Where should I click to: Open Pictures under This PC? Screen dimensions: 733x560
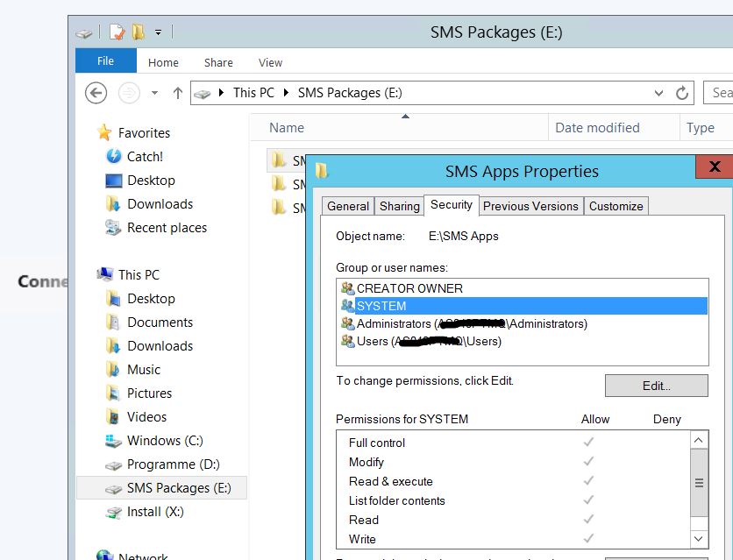click(149, 393)
